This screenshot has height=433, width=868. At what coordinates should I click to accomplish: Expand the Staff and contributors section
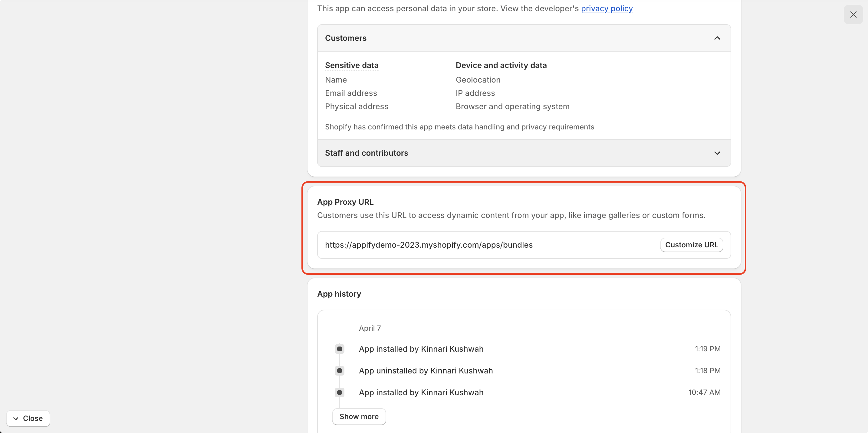click(717, 153)
